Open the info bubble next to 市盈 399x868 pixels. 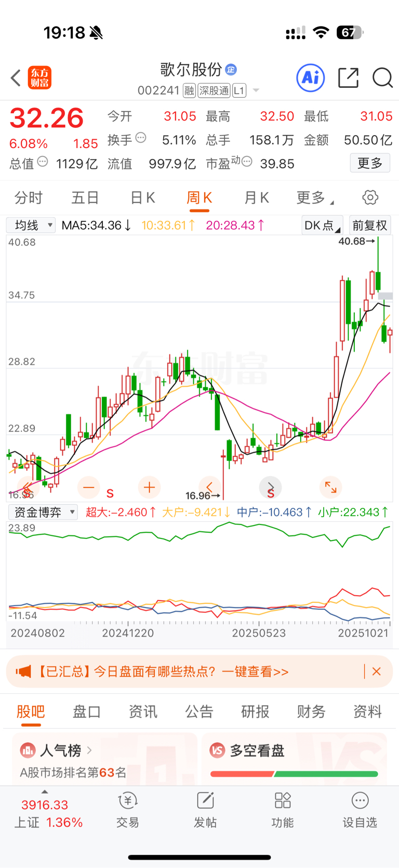pyautogui.click(x=247, y=162)
